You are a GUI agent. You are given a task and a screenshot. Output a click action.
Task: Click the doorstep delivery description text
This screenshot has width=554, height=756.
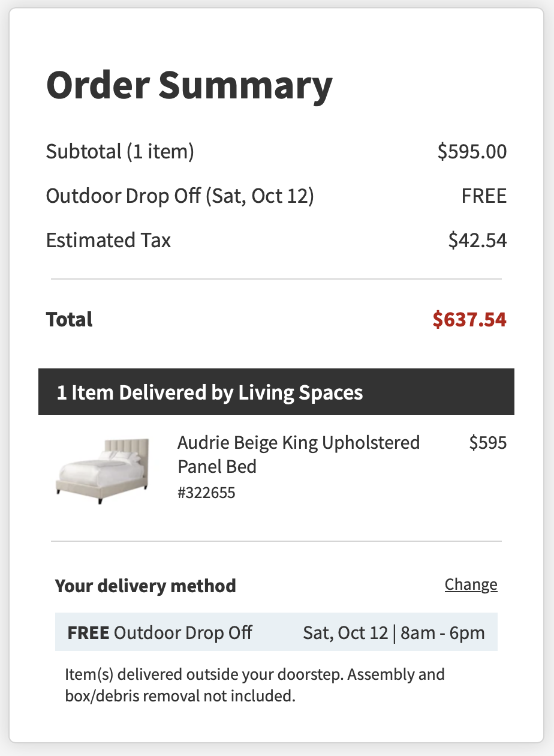pyautogui.click(x=255, y=685)
